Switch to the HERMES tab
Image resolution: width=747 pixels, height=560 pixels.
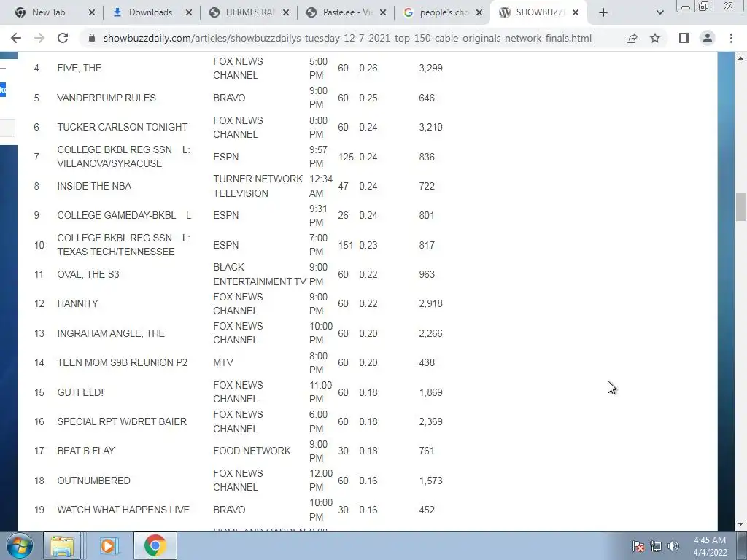click(249, 12)
